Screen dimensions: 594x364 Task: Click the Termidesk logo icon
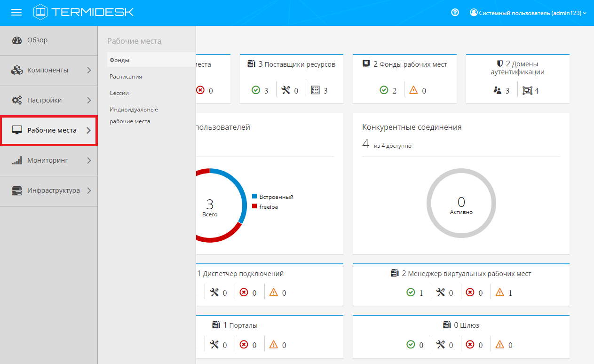[x=40, y=12]
